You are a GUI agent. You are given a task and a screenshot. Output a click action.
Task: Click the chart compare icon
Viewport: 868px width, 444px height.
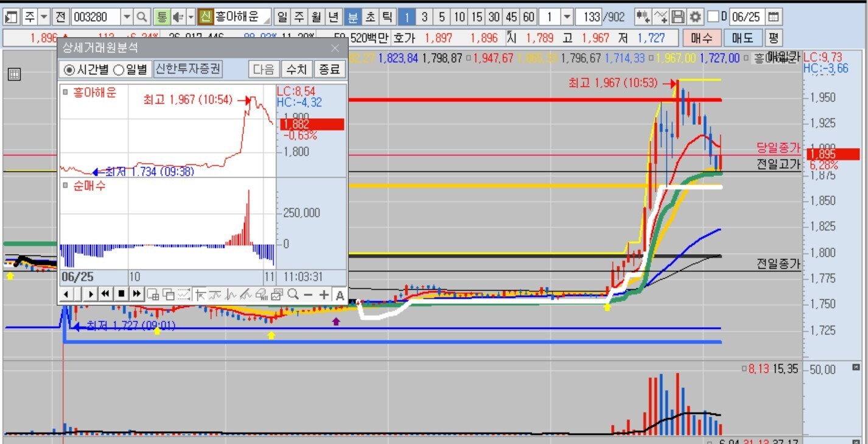click(x=660, y=16)
